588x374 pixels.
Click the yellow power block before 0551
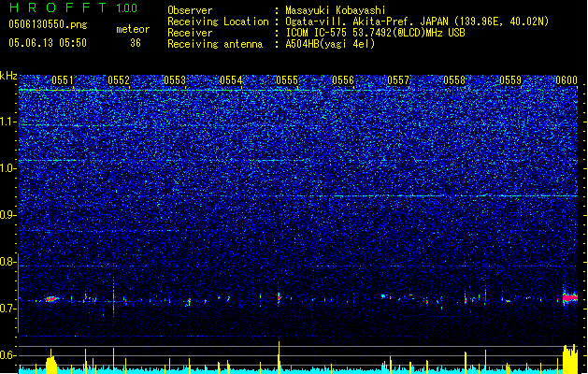[51, 363]
